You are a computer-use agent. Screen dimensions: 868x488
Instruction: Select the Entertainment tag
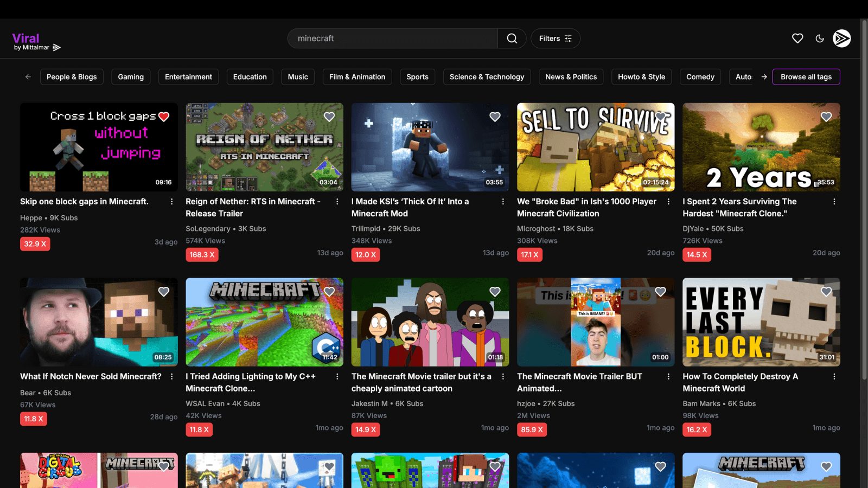pyautogui.click(x=188, y=77)
